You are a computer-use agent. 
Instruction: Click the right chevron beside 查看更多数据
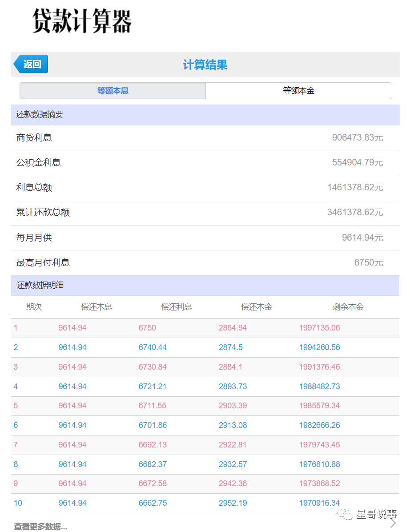click(x=395, y=525)
